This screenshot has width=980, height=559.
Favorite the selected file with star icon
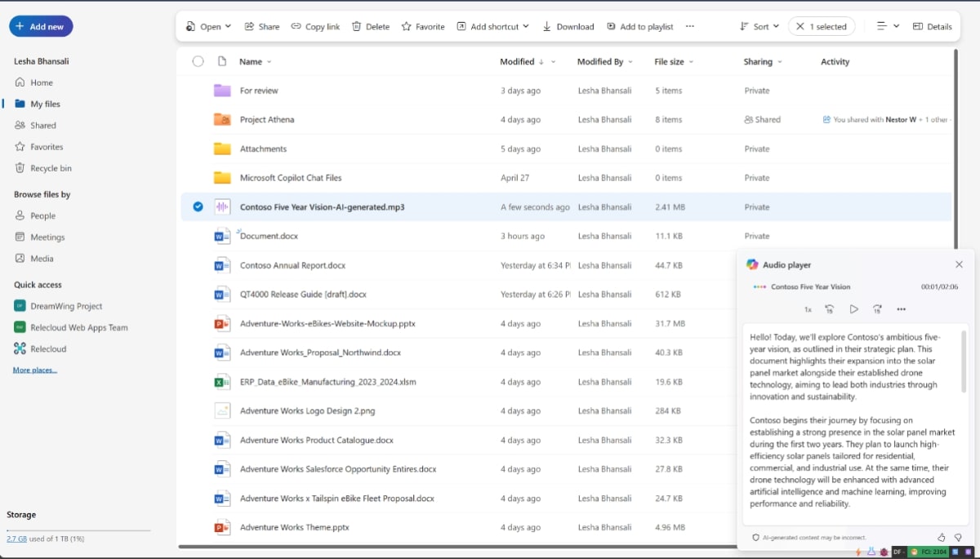click(x=423, y=27)
